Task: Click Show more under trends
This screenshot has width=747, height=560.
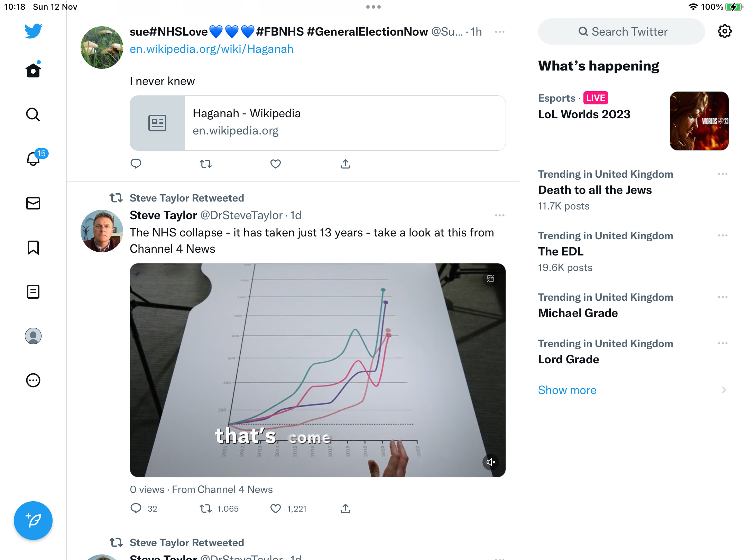Action: [567, 390]
